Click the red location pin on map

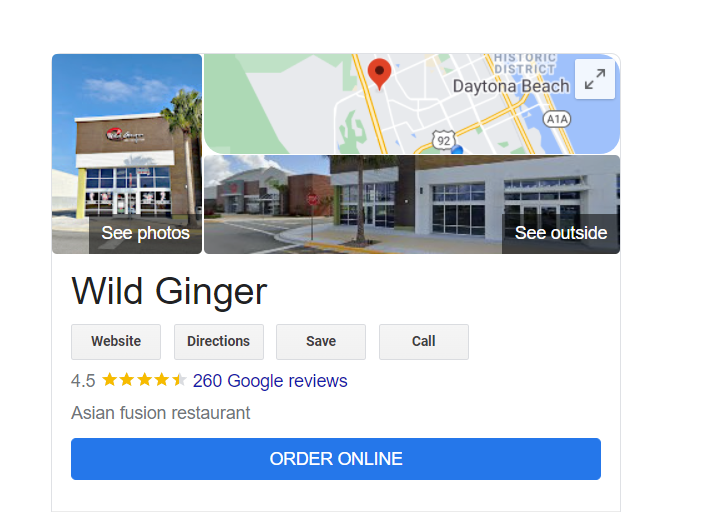coord(379,74)
